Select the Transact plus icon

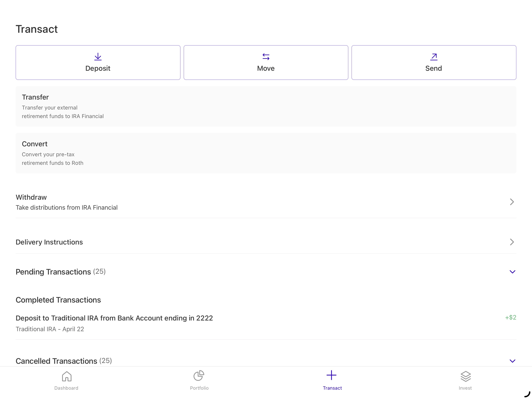pos(331,375)
